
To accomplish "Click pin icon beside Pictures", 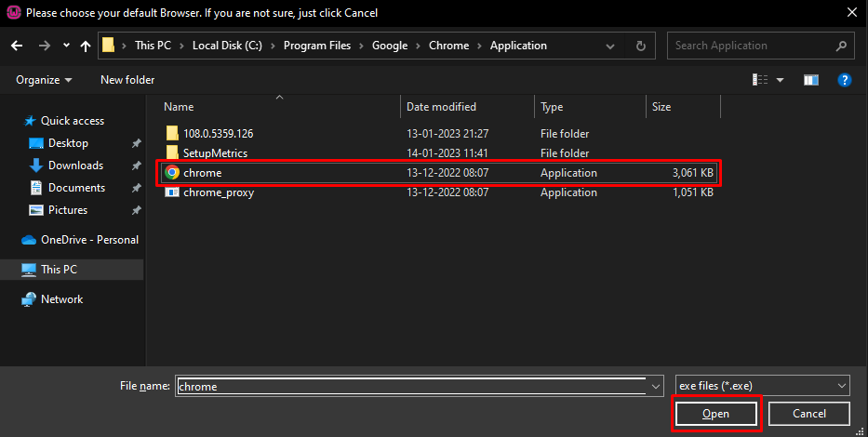I will click(x=136, y=210).
